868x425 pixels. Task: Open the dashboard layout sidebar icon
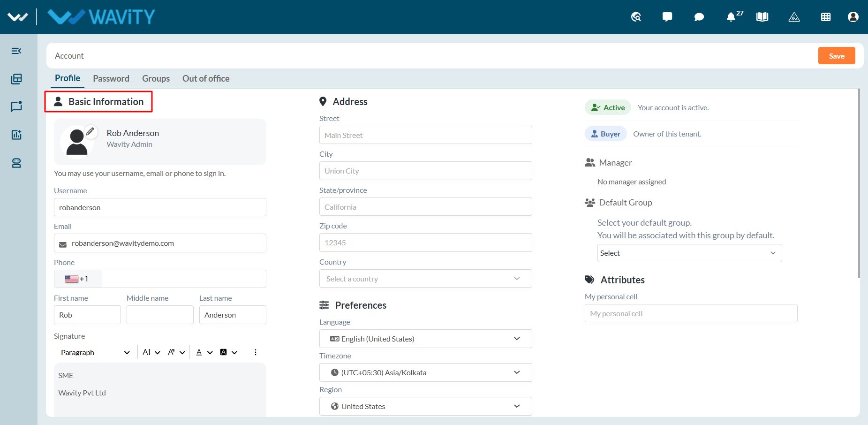(x=16, y=79)
